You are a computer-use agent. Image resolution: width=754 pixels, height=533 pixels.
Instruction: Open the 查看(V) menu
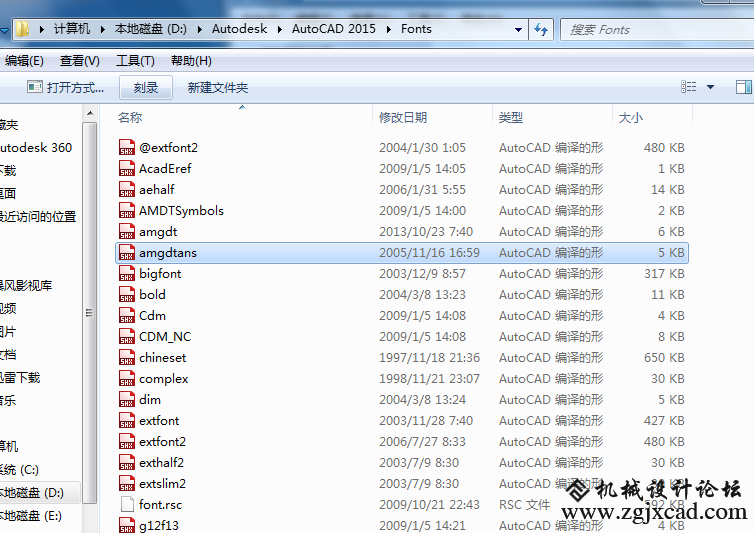(x=79, y=61)
